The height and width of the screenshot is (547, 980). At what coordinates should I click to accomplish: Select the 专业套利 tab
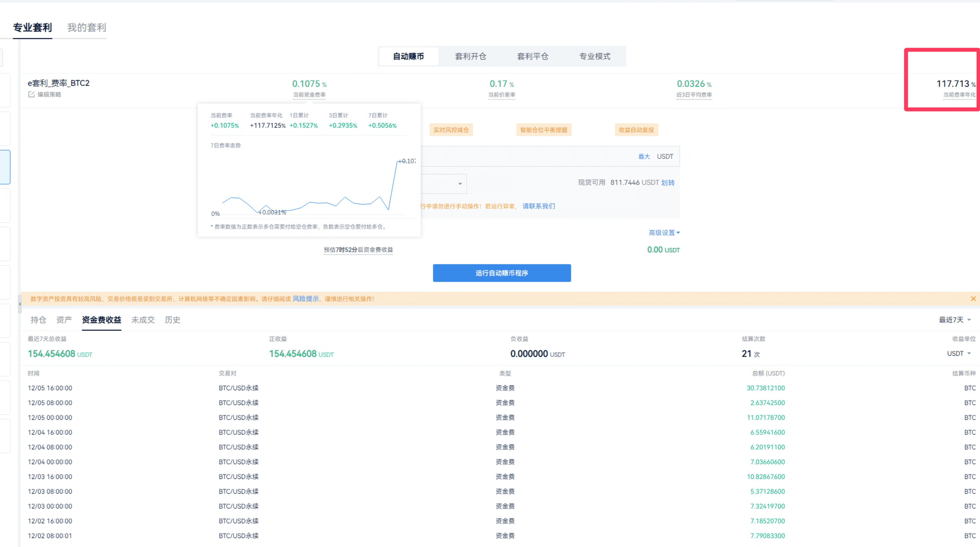click(32, 27)
